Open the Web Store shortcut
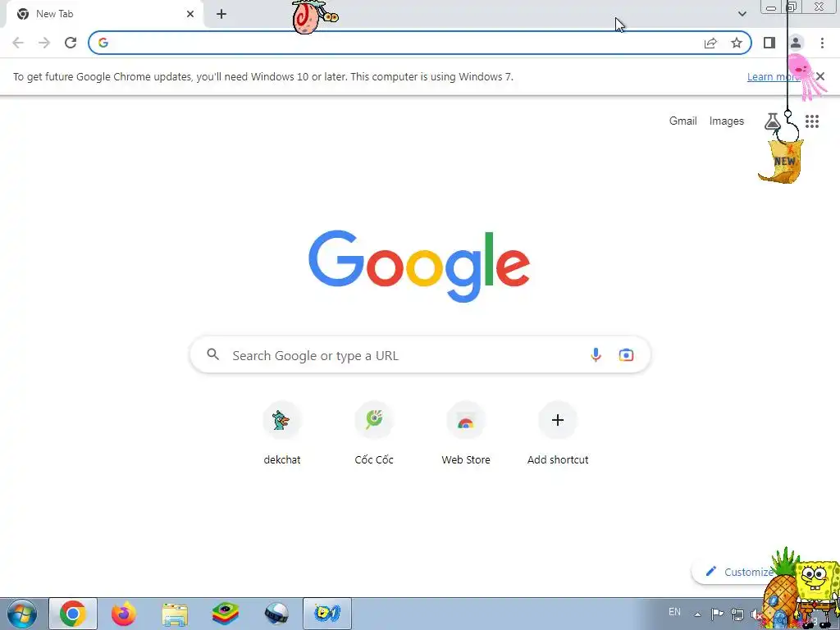Image resolution: width=840 pixels, height=630 pixels. pos(466,433)
